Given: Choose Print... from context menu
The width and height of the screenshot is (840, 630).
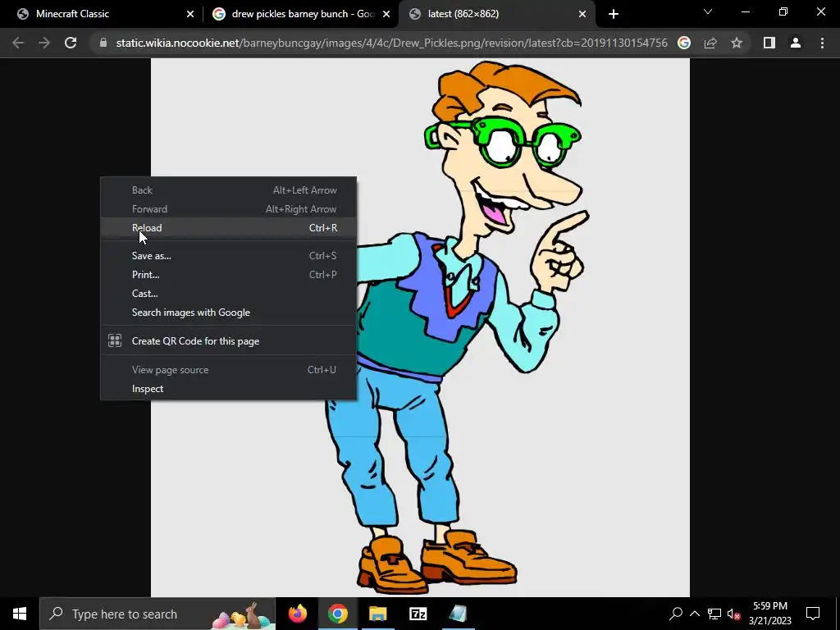Looking at the screenshot, I should (229, 274).
